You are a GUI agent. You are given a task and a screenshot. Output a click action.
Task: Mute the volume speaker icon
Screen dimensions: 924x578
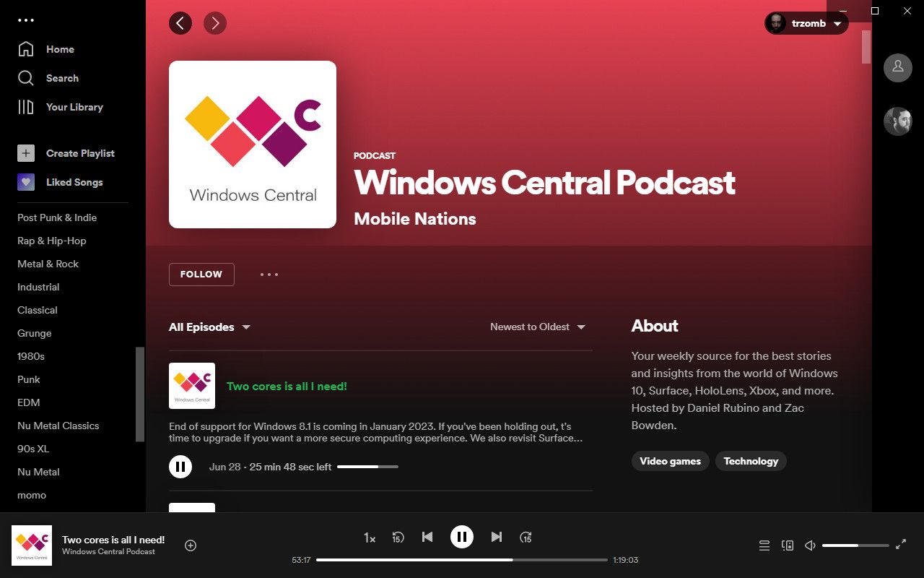pos(809,545)
